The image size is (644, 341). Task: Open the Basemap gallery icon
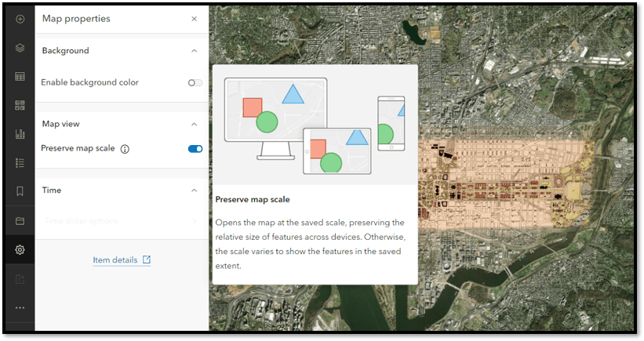pos(20,105)
